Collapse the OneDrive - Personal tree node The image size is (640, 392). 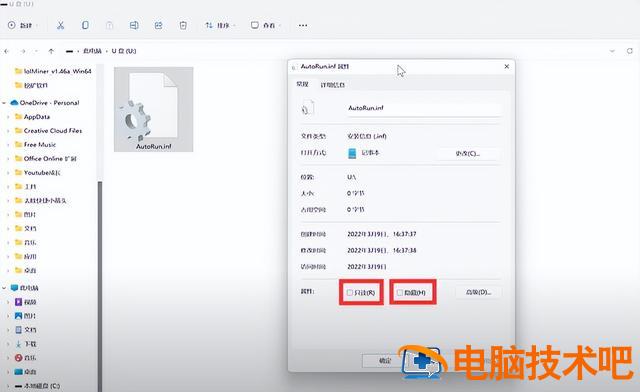[x=4, y=103]
